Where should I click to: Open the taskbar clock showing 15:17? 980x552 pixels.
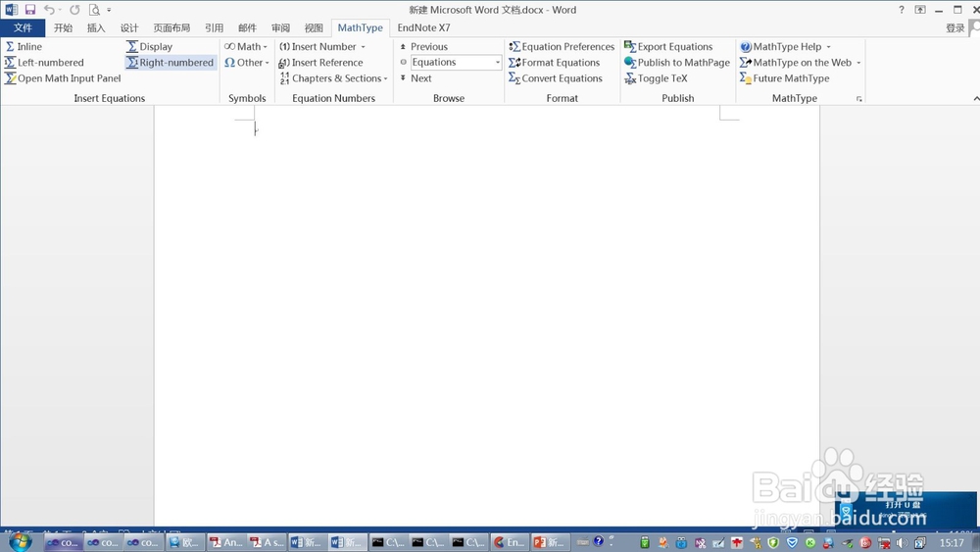[953, 543]
